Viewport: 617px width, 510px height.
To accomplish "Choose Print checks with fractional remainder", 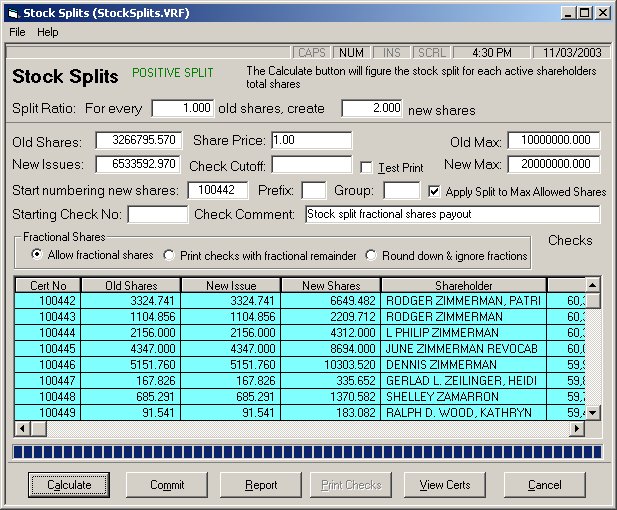I will click(169, 255).
